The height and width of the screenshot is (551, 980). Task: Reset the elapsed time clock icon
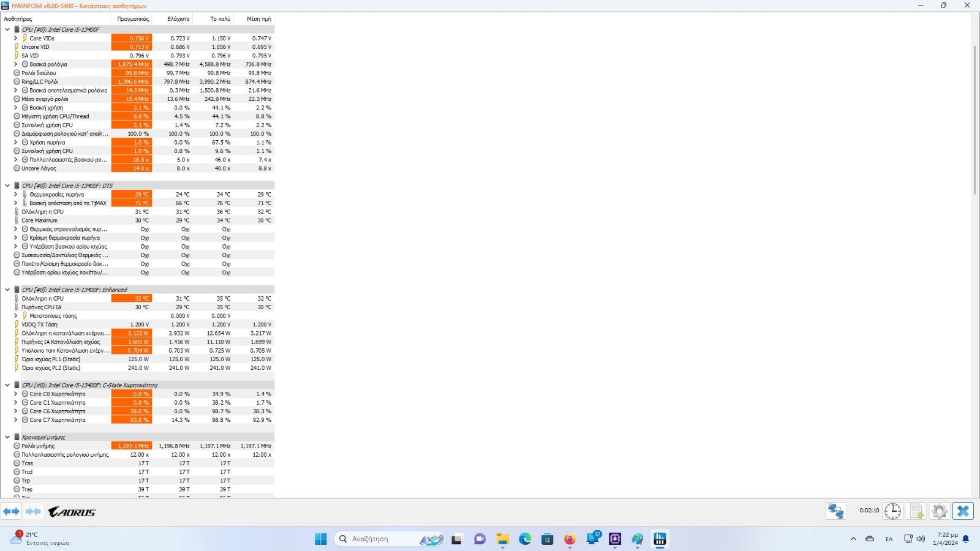[892, 511]
